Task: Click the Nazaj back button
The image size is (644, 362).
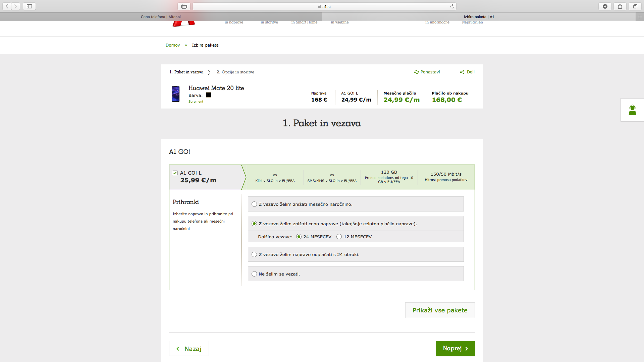Action: 189,349
